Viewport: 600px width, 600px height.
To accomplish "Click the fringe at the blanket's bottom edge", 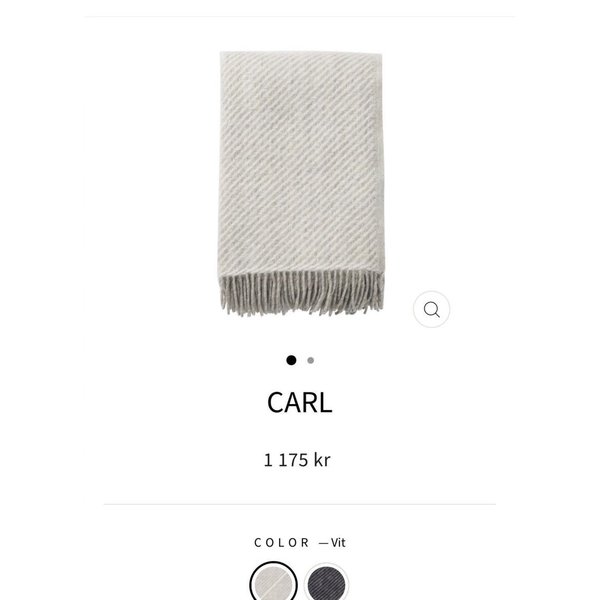I will [302, 293].
